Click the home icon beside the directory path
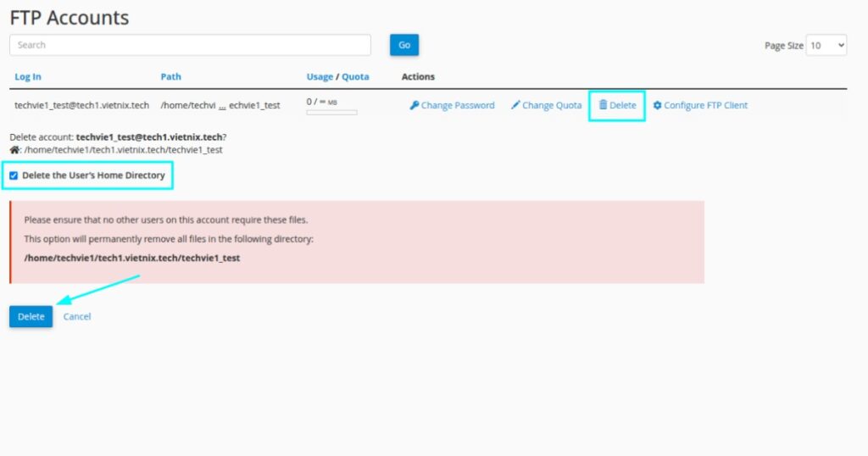868x456 pixels. [x=14, y=150]
